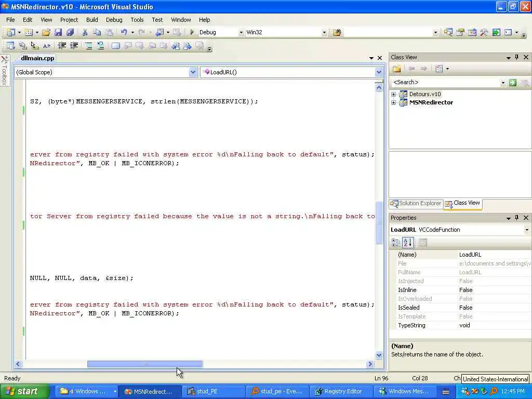532x399 pixels.
Task: Open the Debug configuration dropdown
Action: [241, 33]
